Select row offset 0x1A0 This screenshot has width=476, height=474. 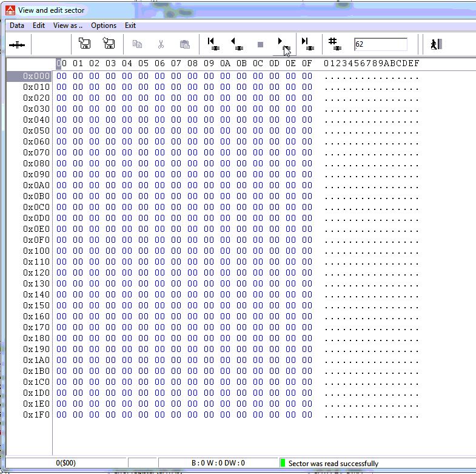36,360
